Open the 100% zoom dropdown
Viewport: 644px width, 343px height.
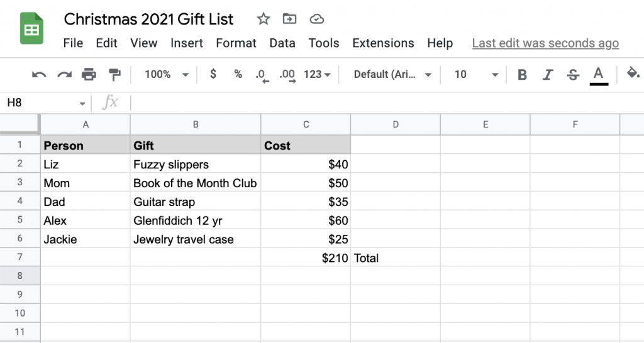tap(166, 74)
